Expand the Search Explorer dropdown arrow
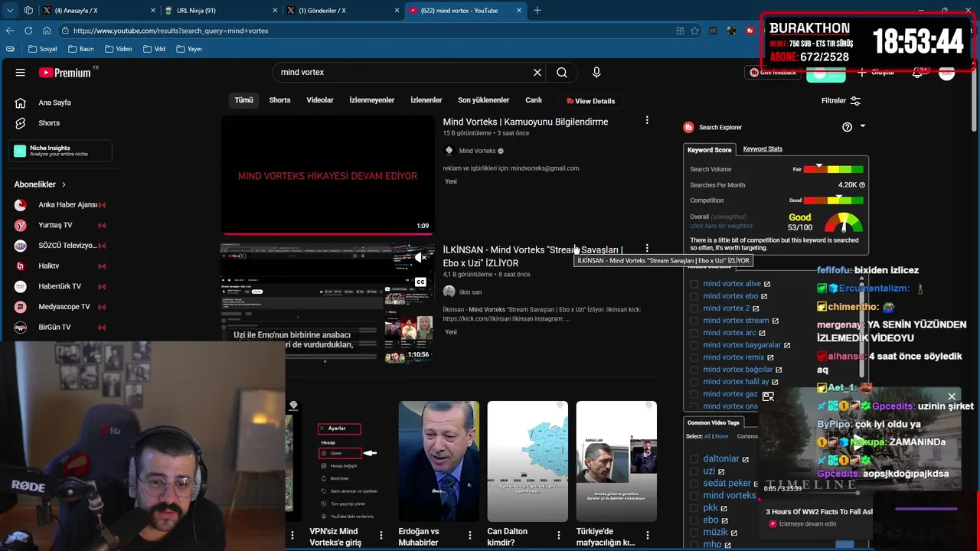Viewport: 980px width, 551px height. pyautogui.click(x=863, y=126)
